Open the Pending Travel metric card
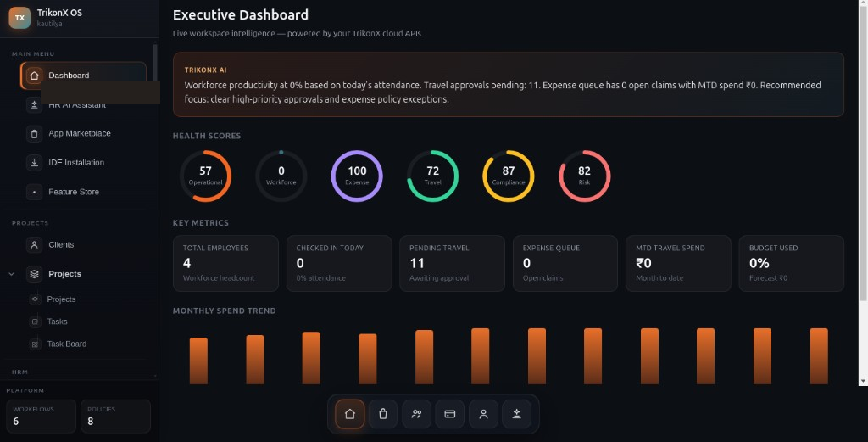Viewport: 868px width, 442px height. 453,263
